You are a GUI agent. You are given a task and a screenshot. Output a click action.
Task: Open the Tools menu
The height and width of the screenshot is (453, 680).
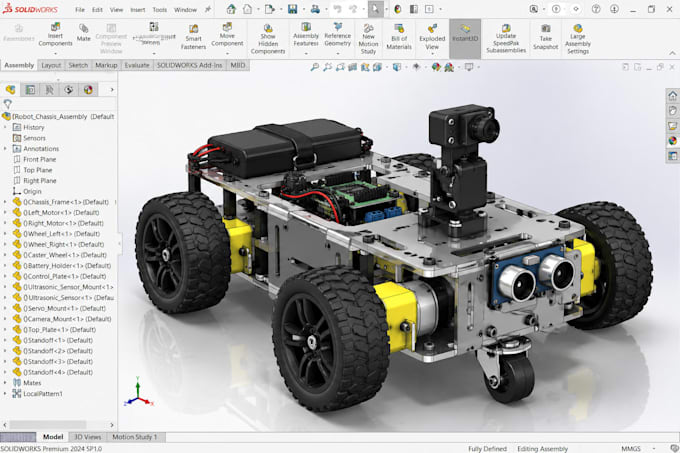click(x=160, y=10)
